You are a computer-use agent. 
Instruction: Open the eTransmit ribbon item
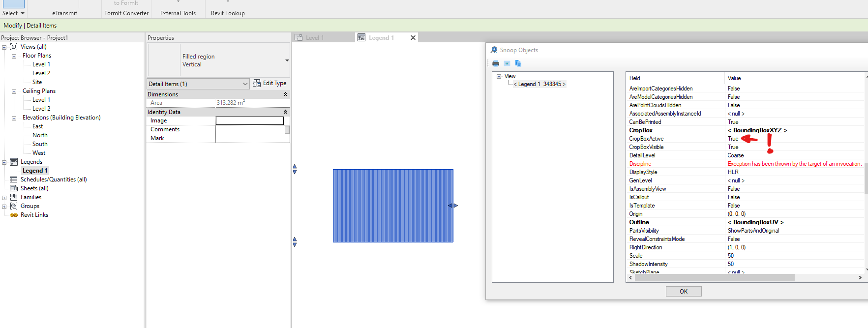(64, 13)
